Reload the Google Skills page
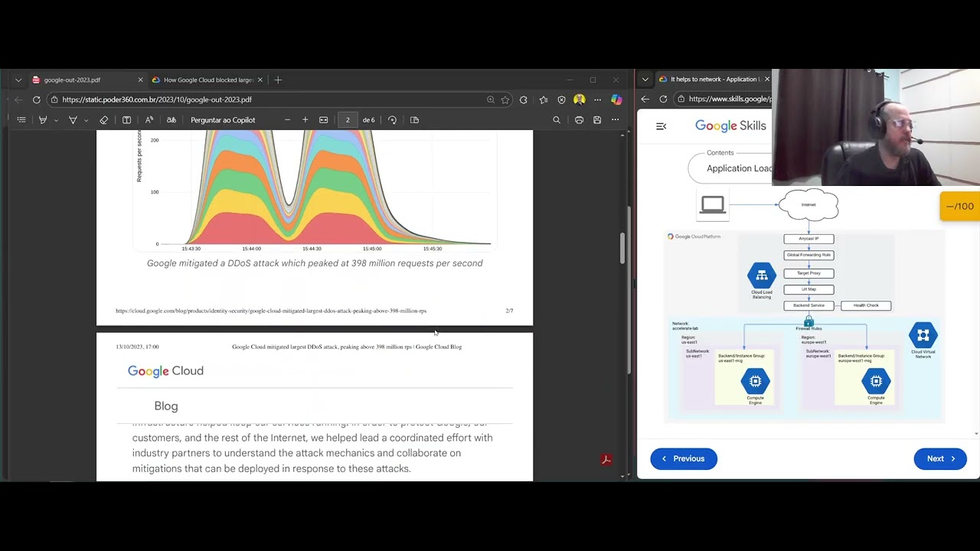The image size is (980, 551). 663,99
